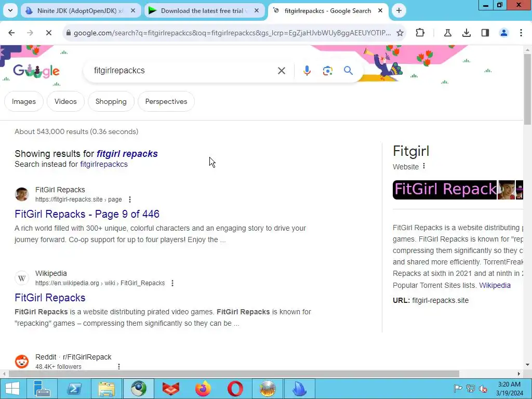The image size is (532, 399).
Task: Go back to the previous page
Action: [11, 33]
